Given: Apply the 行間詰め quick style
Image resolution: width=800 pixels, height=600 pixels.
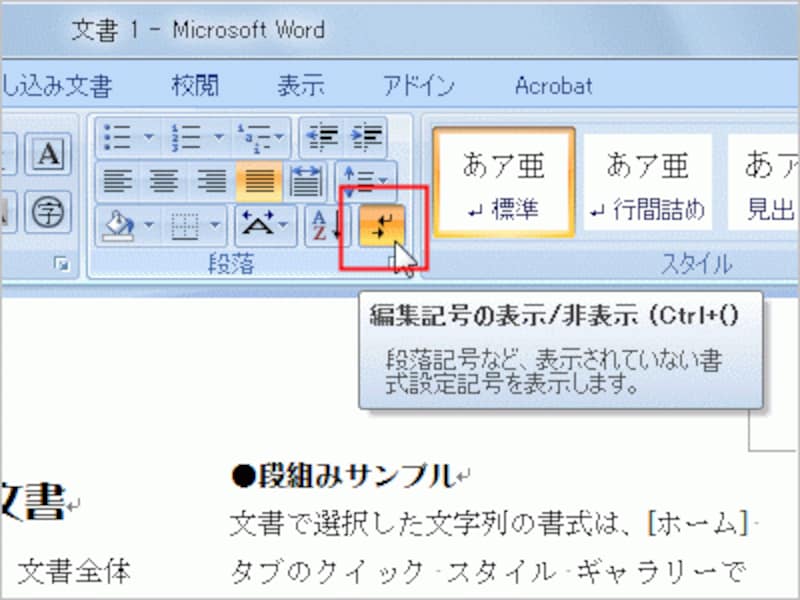Looking at the screenshot, I should 648,180.
